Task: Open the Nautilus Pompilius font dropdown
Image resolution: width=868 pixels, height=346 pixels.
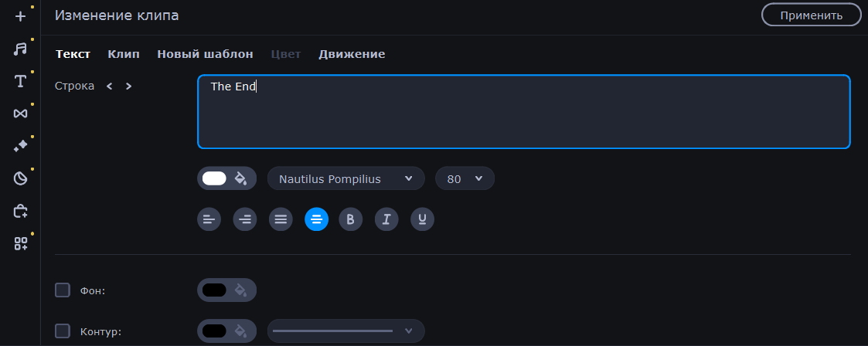Action: (x=345, y=179)
